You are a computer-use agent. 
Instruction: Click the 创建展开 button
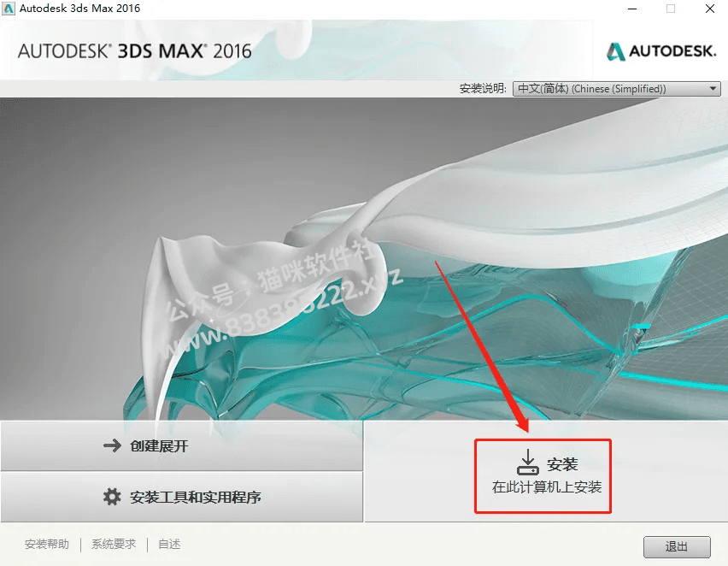point(181,445)
